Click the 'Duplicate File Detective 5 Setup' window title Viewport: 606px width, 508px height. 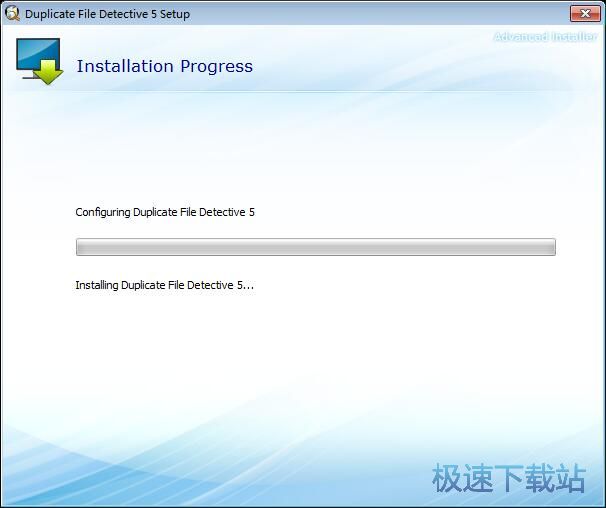point(107,14)
